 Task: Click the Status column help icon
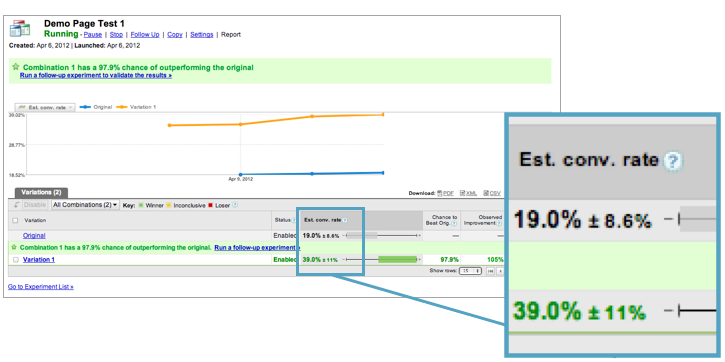click(x=294, y=221)
